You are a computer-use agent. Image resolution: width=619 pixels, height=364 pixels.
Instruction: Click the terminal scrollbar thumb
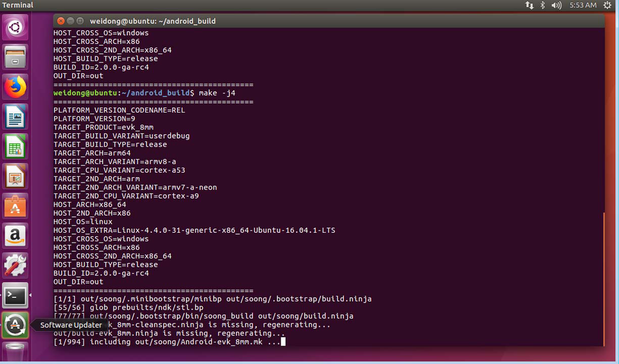click(604, 279)
